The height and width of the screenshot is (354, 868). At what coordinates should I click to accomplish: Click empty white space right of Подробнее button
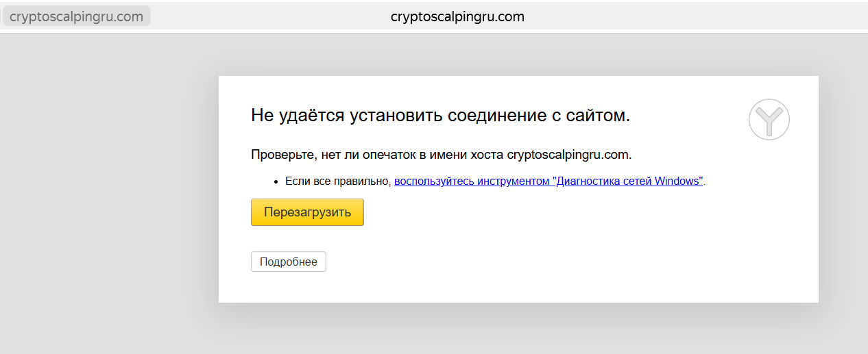[x=514, y=262]
